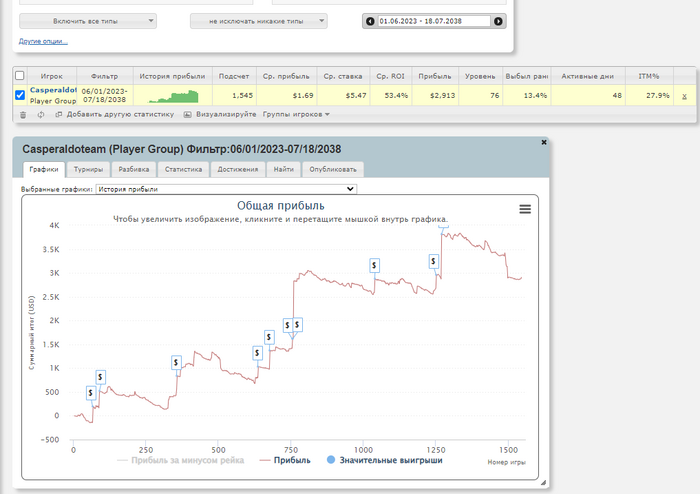Open the Выбранные графики select box
This screenshot has height=494, width=700.
pyautogui.click(x=226, y=189)
